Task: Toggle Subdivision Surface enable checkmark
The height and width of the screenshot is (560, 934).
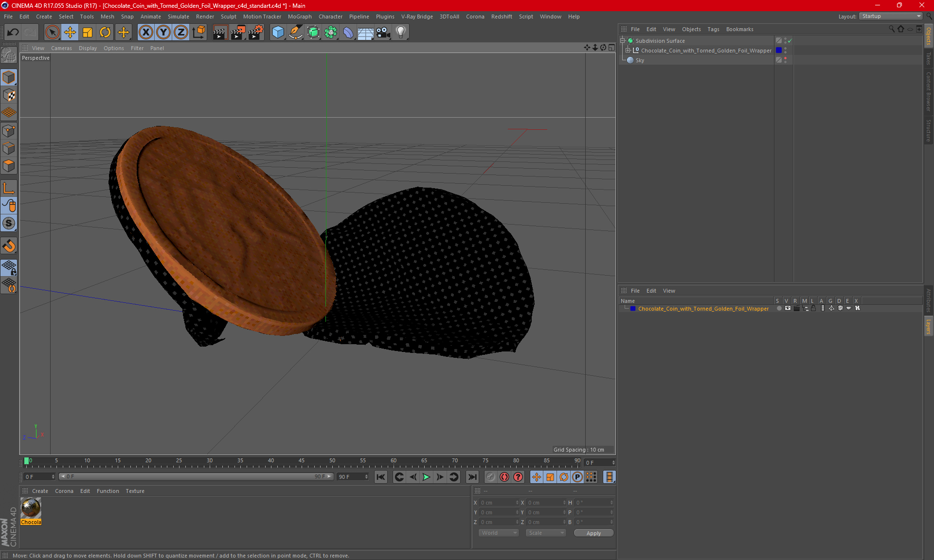Action: pos(790,41)
